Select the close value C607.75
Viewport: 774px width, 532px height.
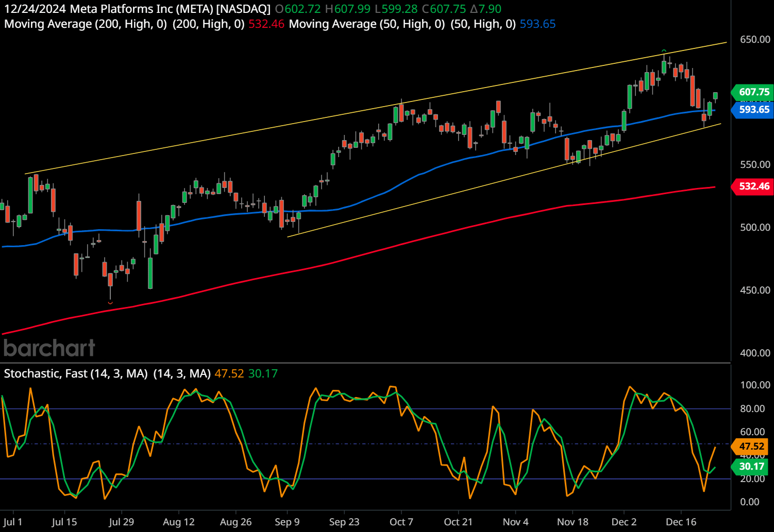point(444,9)
